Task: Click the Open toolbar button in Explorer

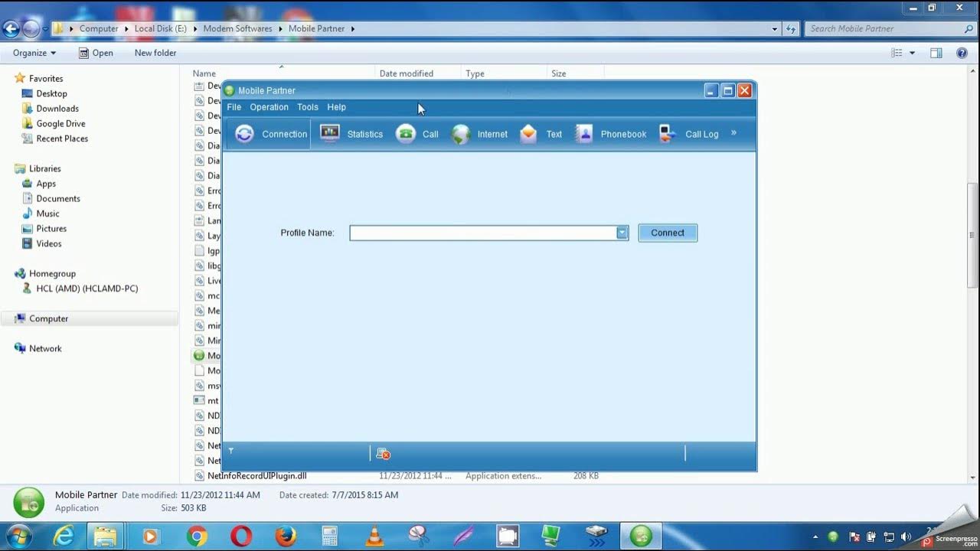Action: 95,53
